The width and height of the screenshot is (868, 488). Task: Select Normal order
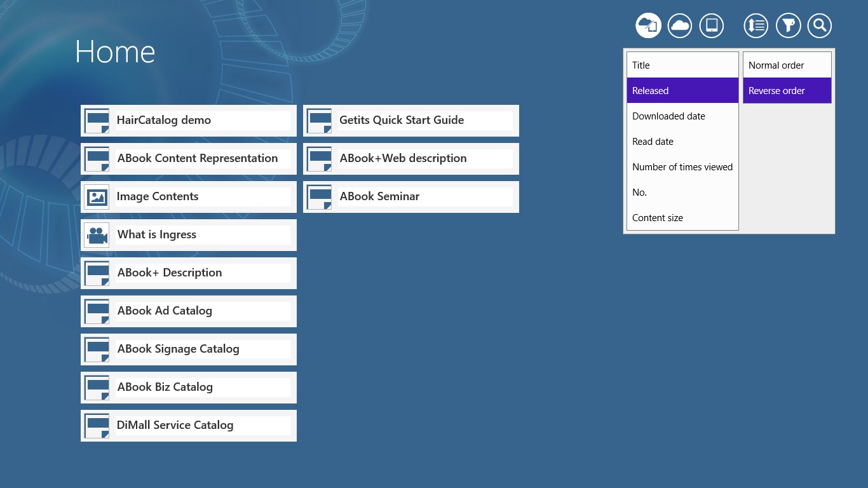pos(787,65)
